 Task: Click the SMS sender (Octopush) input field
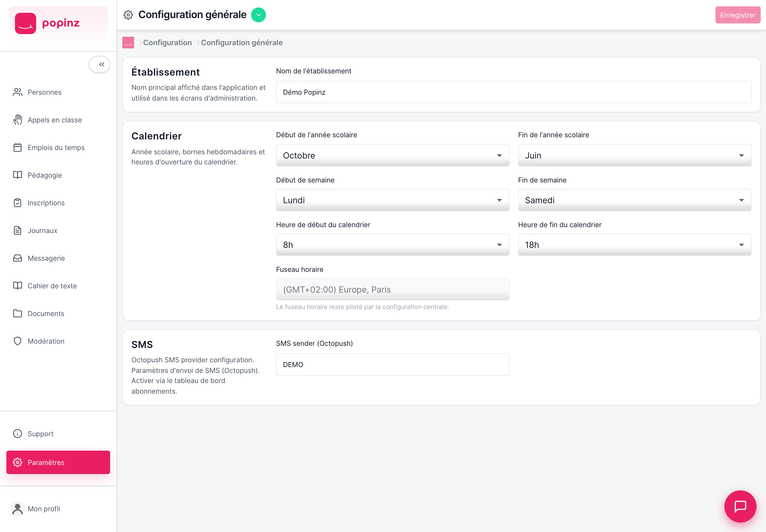pos(392,364)
